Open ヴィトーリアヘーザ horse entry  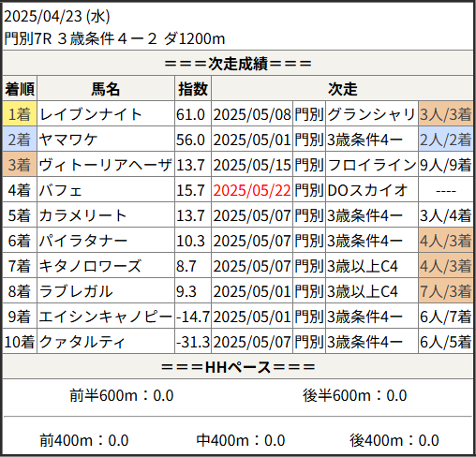[x=106, y=165]
